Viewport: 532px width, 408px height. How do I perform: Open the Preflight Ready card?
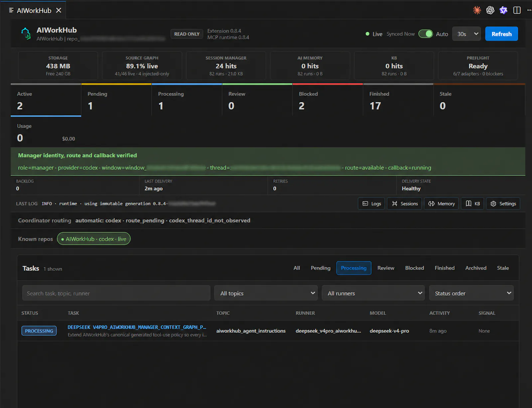click(x=478, y=66)
